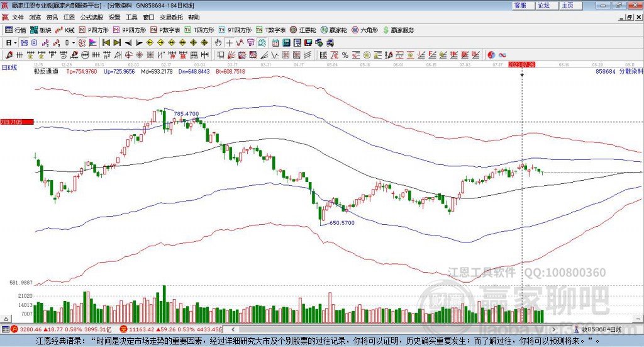The image size is (644, 347).
Task: Select the protractor angle tool icon
Action: click(118, 55)
